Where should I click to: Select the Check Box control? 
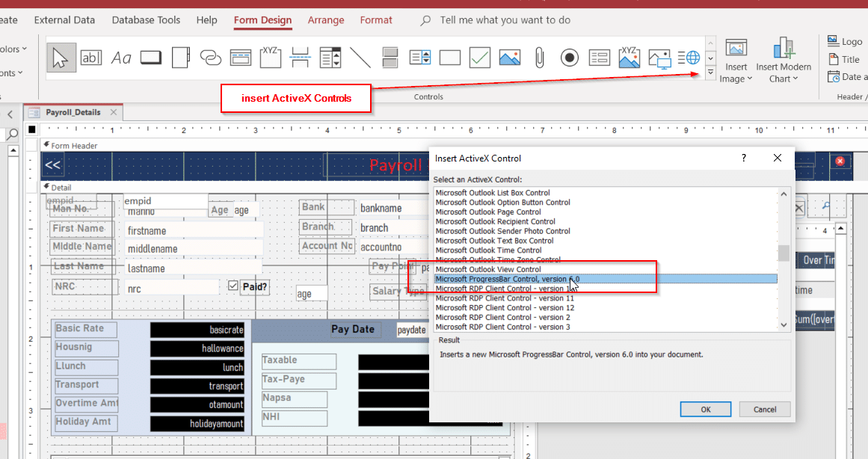[x=479, y=57]
